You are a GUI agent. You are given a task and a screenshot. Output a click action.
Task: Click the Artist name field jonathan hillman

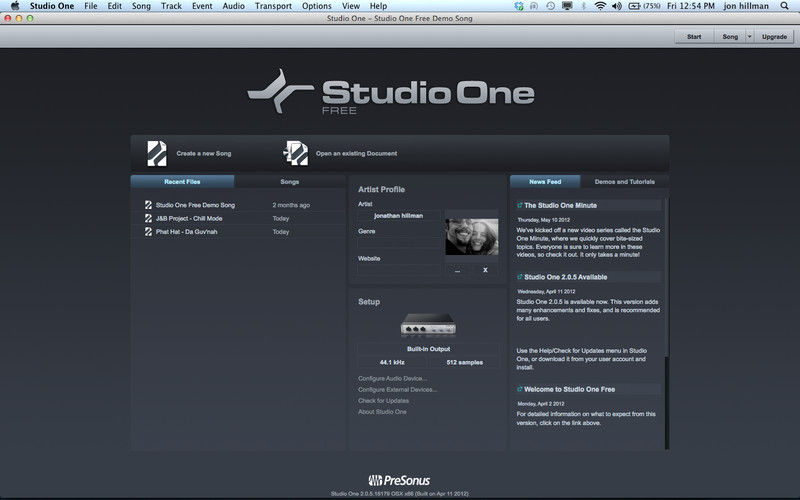coord(398,216)
